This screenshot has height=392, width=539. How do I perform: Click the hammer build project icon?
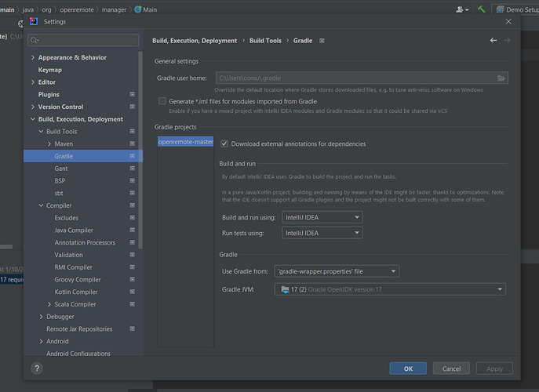pos(481,9)
